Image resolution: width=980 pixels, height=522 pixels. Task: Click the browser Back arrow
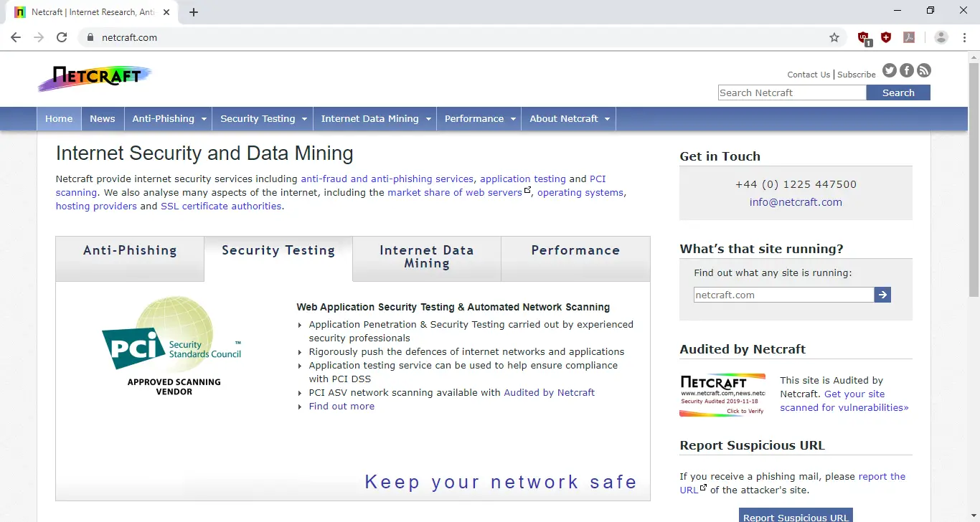coord(16,37)
